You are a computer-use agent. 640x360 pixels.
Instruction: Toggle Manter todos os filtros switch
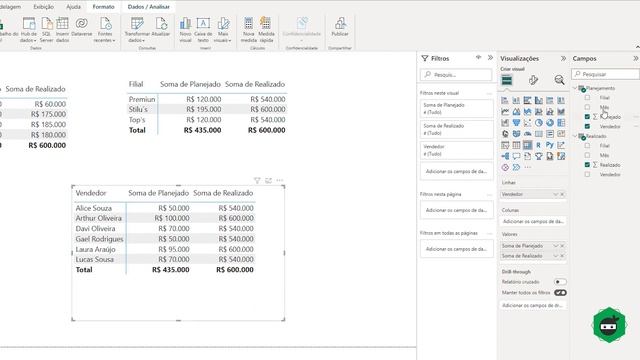tap(560, 293)
